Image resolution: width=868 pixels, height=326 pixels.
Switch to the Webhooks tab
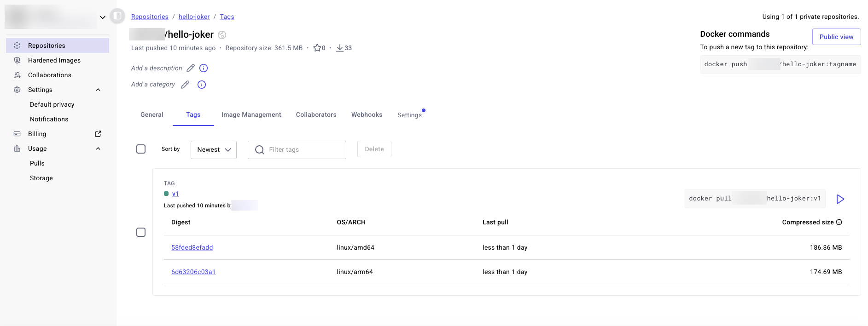click(367, 114)
